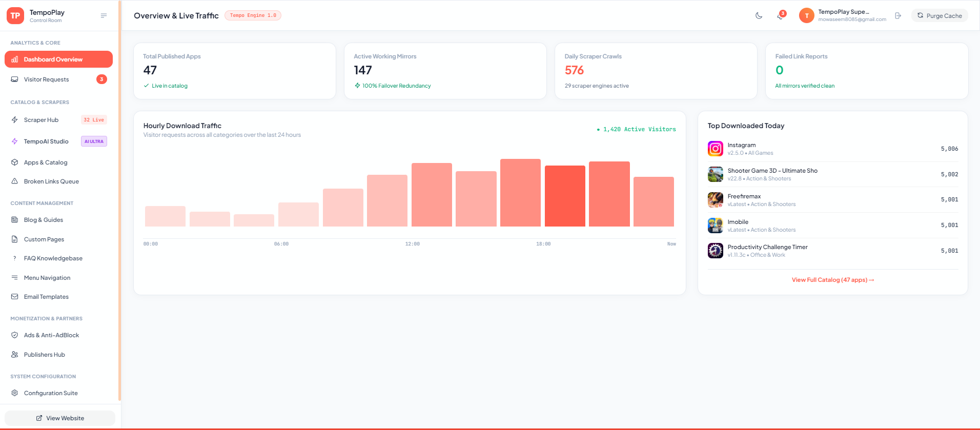Open the Dashboard Overview menu item

tap(58, 59)
